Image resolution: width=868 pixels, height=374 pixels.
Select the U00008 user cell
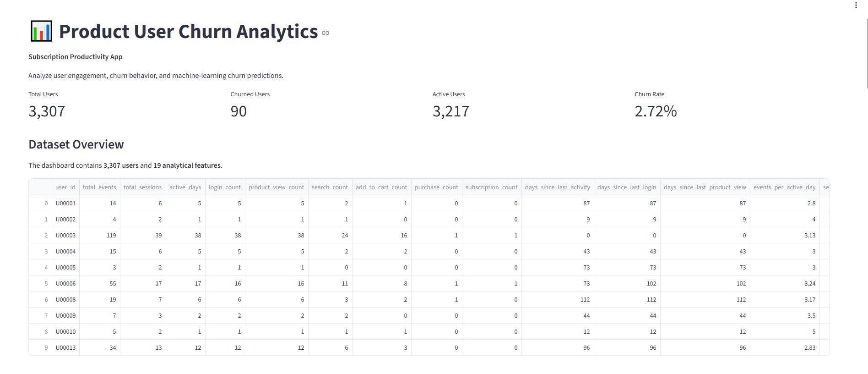click(x=65, y=299)
